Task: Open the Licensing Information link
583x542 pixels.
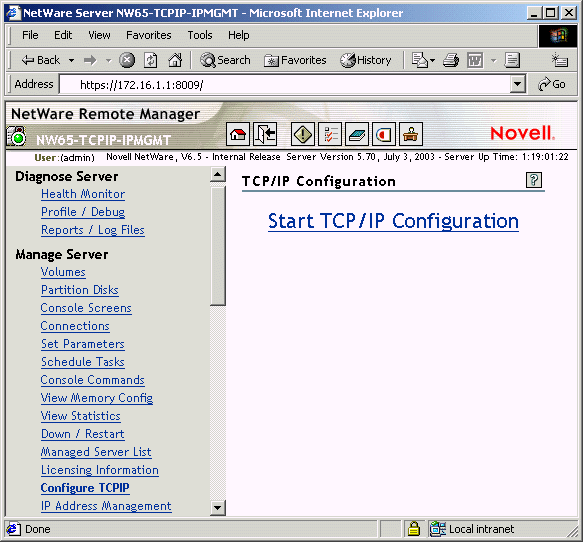Action: click(x=100, y=470)
